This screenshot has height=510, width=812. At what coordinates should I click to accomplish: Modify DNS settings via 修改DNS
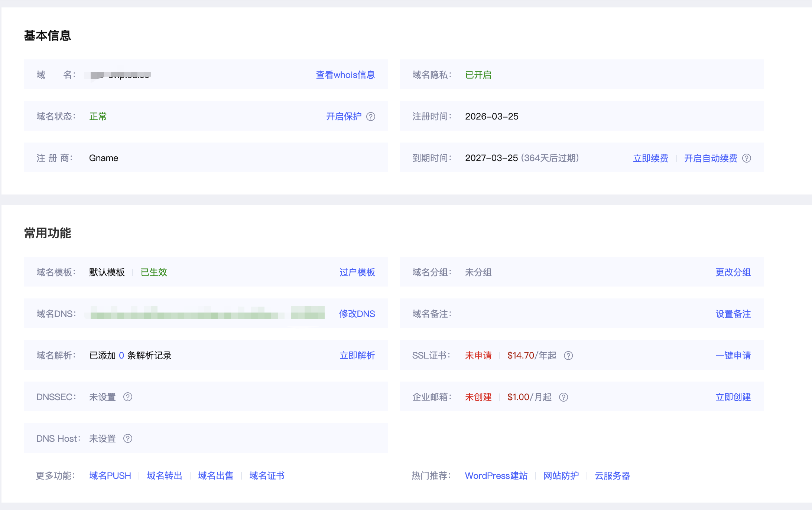357,314
